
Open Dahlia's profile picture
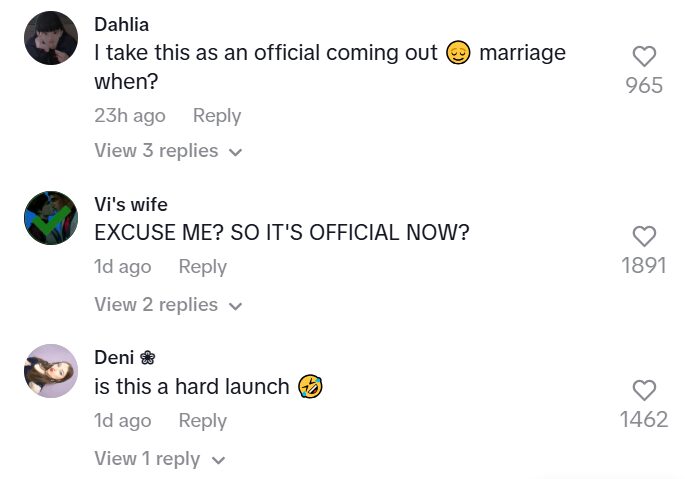(x=50, y=38)
